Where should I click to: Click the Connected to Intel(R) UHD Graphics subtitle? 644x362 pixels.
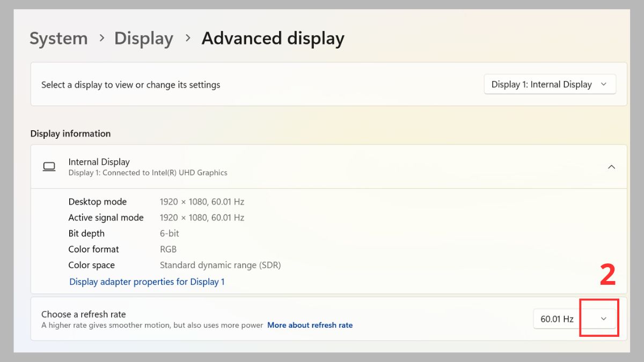[148, 173]
